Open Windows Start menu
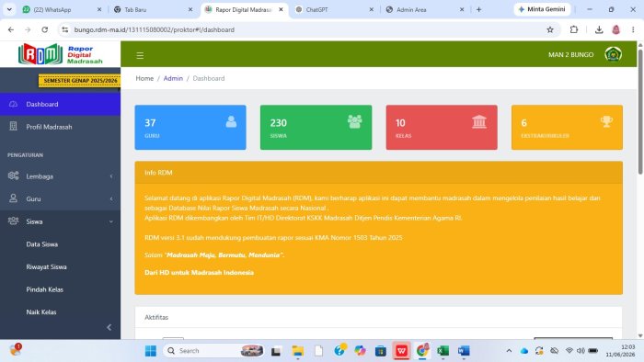This screenshot has height=362, width=644. point(151,351)
